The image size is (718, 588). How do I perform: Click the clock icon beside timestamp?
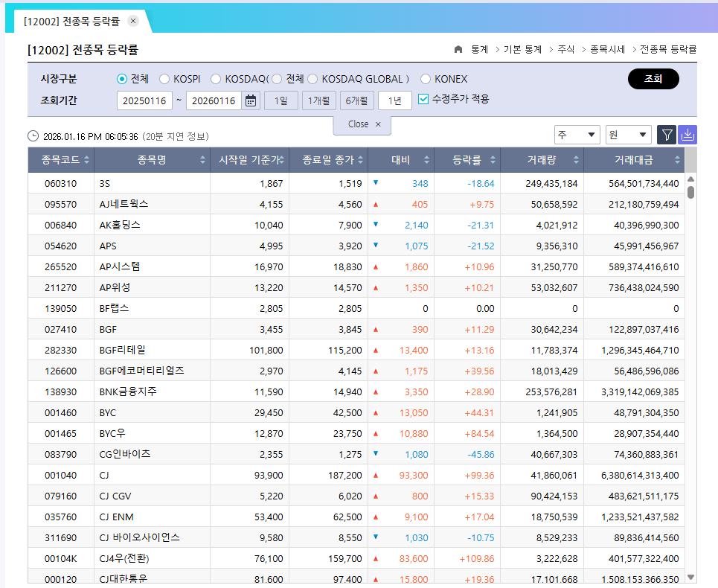tap(33, 136)
